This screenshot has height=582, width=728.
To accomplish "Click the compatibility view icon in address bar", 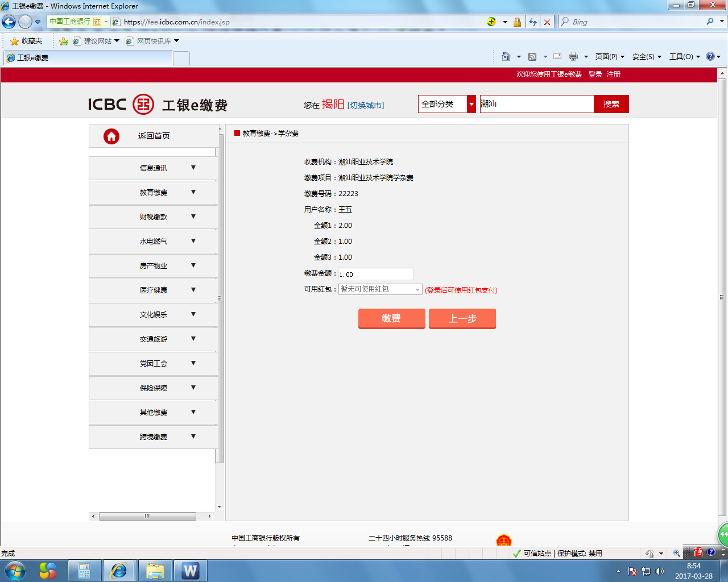I will click(491, 22).
